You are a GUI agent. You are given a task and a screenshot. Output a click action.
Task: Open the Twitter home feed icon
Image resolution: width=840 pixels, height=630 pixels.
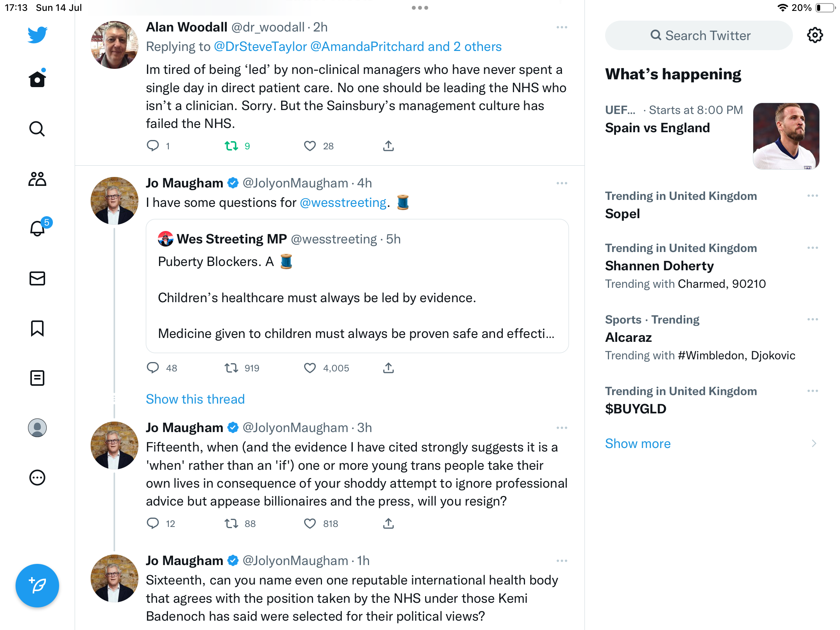click(x=37, y=79)
